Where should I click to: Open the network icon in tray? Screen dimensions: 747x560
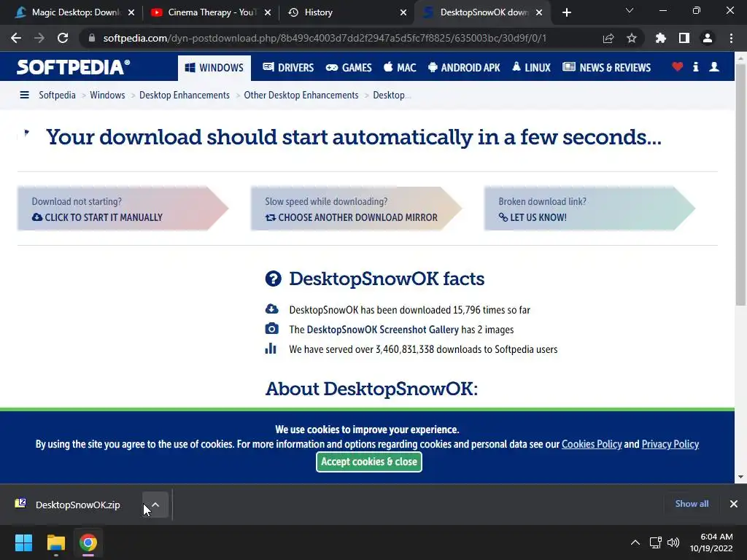pyautogui.click(x=656, y=542)
